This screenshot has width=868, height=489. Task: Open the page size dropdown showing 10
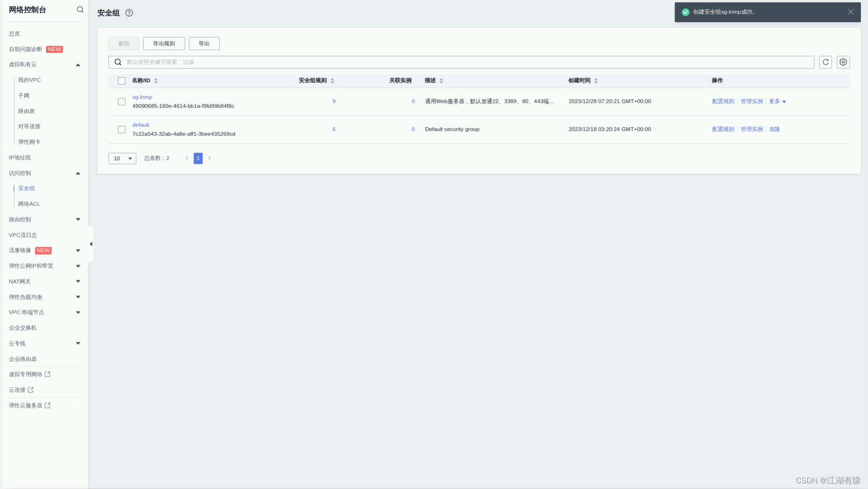point(122,158)
